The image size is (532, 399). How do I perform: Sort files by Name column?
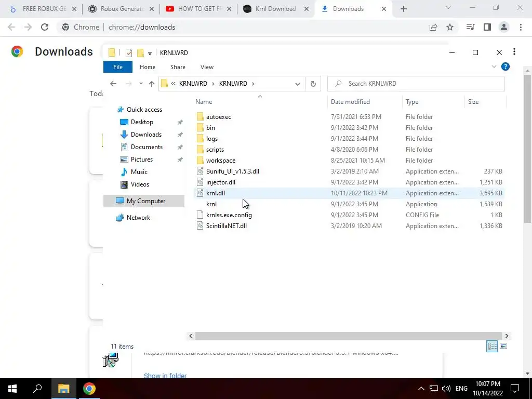204,102
